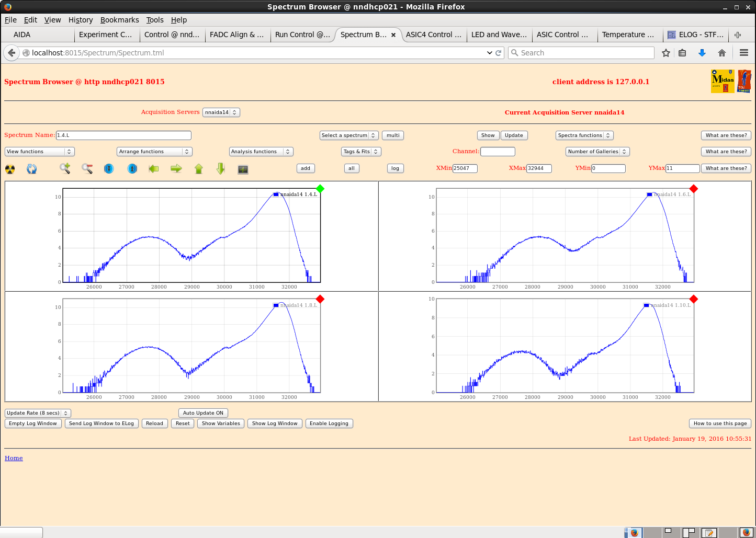This screenshot has width=756, height=538.
Task: Switch to the FADC Align tab
Action: click(238, 35)
